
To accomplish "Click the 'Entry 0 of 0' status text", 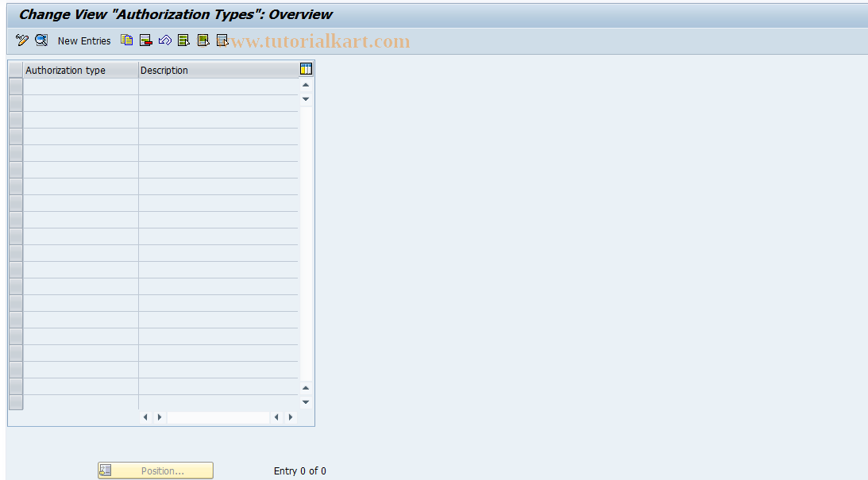I will tap(300, 471).
